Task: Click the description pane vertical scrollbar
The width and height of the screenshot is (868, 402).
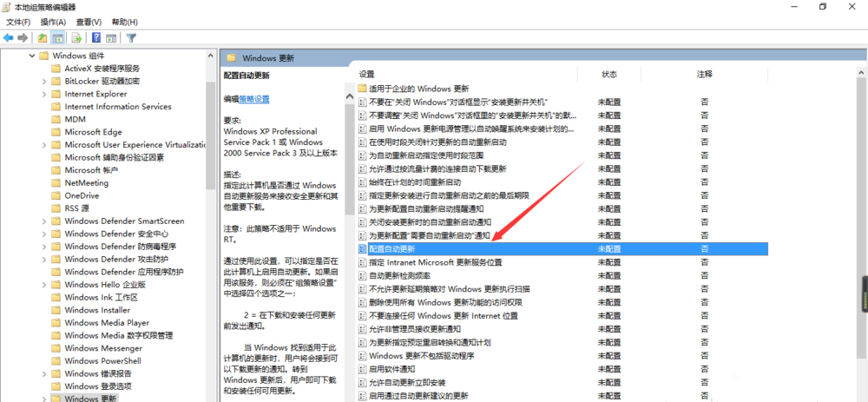Action: [x=349, y=244]
